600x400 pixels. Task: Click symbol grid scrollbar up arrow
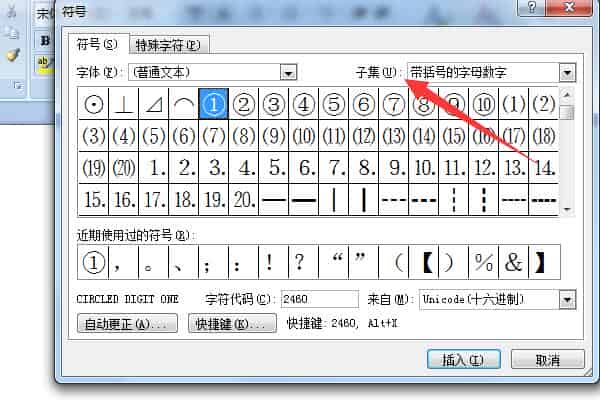tap(567, 94)
